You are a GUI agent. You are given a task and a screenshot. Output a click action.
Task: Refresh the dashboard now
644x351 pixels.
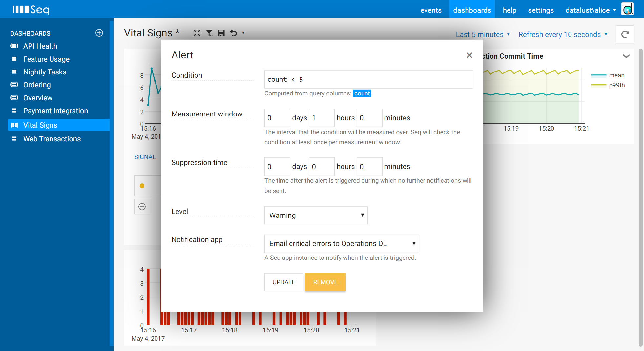point(625,34)
